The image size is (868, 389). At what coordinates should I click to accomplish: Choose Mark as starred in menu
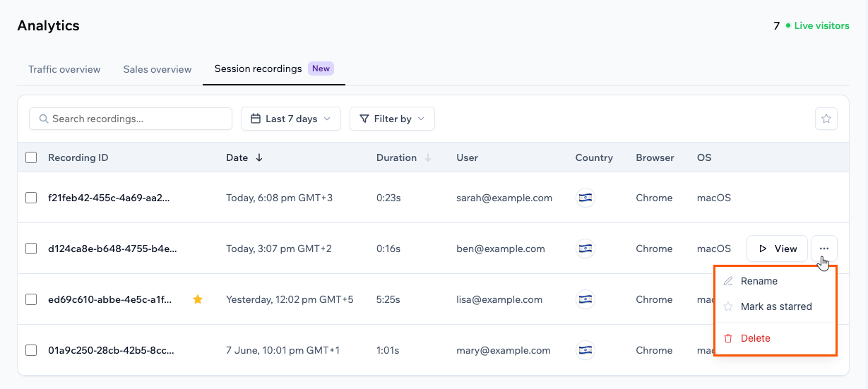click(x=775, y=306)
